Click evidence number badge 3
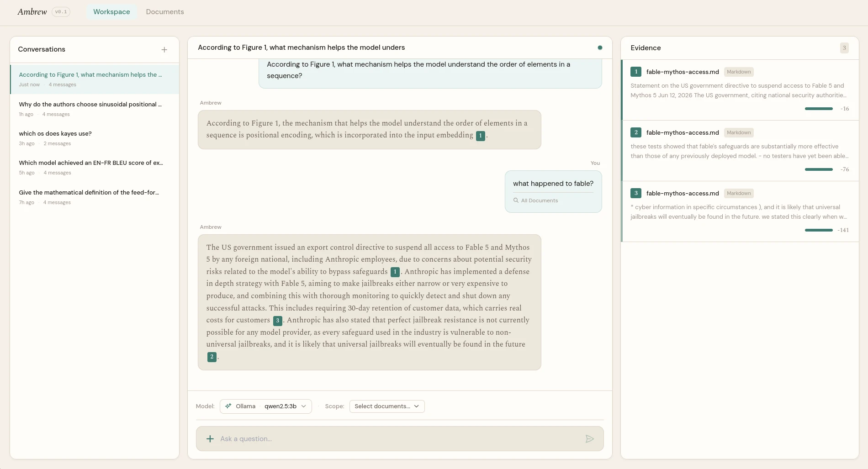The width and height of the screenshot is (868, 469). [636, 193]
